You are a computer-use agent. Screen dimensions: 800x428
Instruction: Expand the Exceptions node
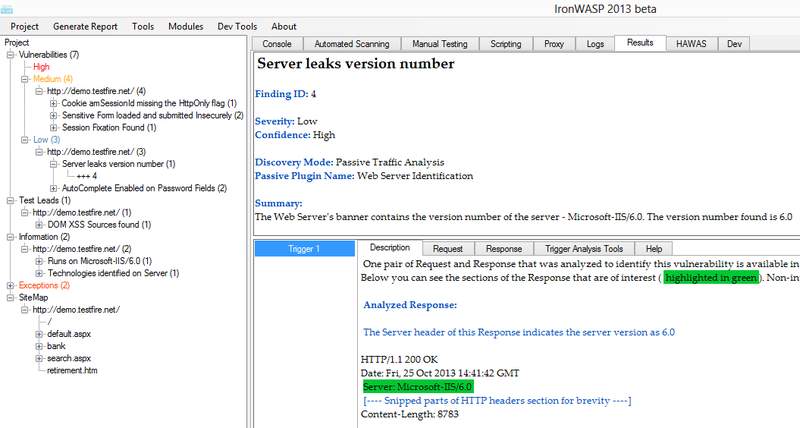tap(10, 285)
